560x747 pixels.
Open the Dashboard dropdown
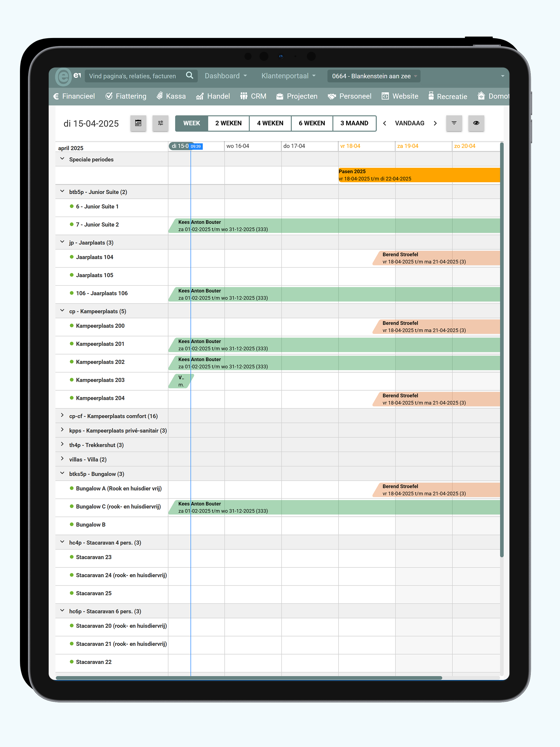pos(226,76)
